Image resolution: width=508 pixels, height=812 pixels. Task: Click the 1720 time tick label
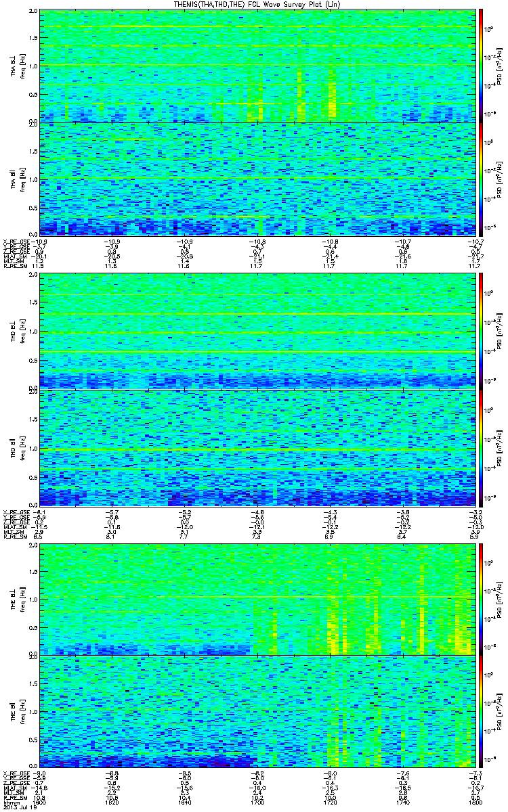pyautogui.click(x=331, y=802)
